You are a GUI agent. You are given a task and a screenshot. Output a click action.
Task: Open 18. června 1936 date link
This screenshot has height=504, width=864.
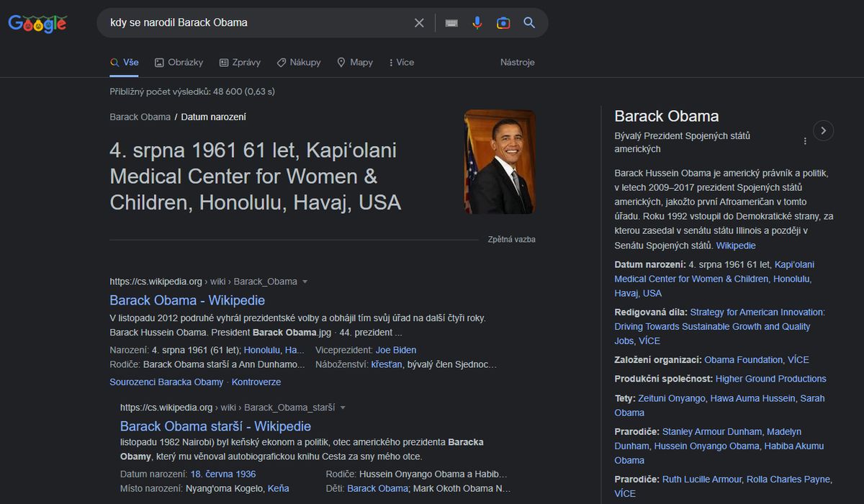click(223, 474)
